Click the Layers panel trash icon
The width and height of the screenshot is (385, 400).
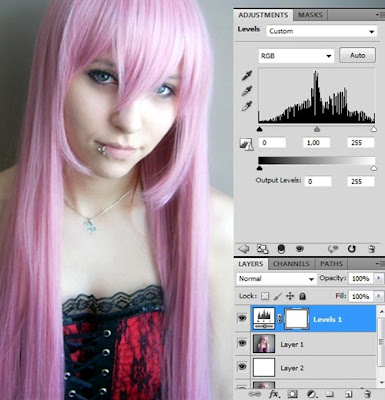point(367,394)
